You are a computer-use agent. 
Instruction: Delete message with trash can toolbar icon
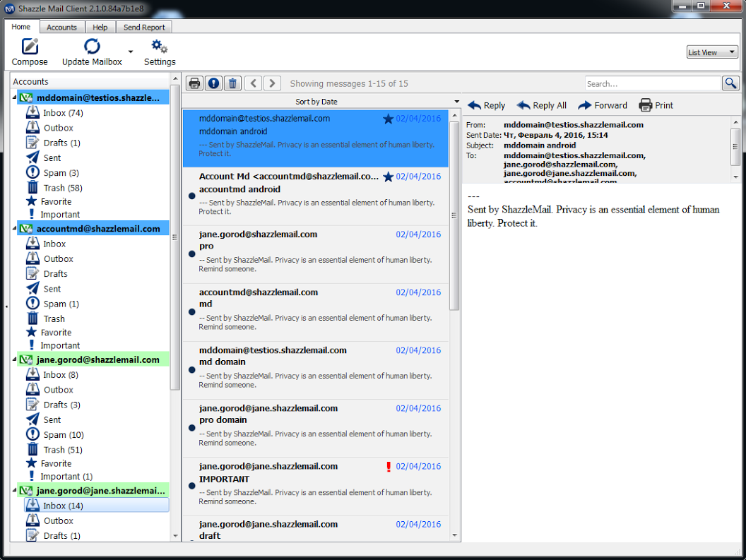[x=232, y=83]
